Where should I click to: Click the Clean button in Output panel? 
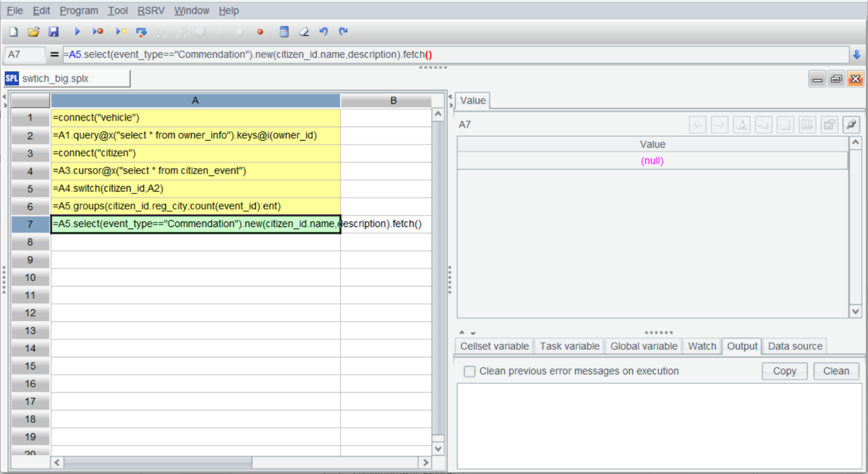[x=836, y=371]
